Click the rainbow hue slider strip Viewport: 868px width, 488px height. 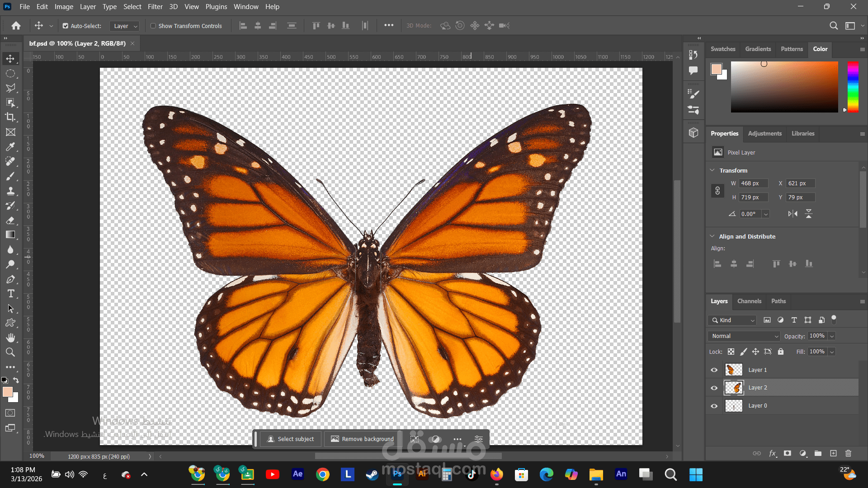tap(853, 87)
